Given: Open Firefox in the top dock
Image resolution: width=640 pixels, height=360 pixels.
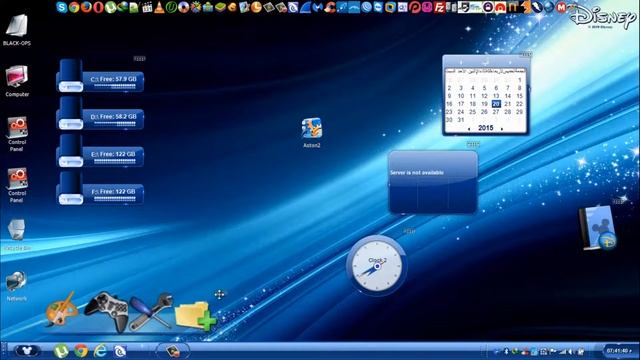Looking at the screenshot, I should pos(87,7).
